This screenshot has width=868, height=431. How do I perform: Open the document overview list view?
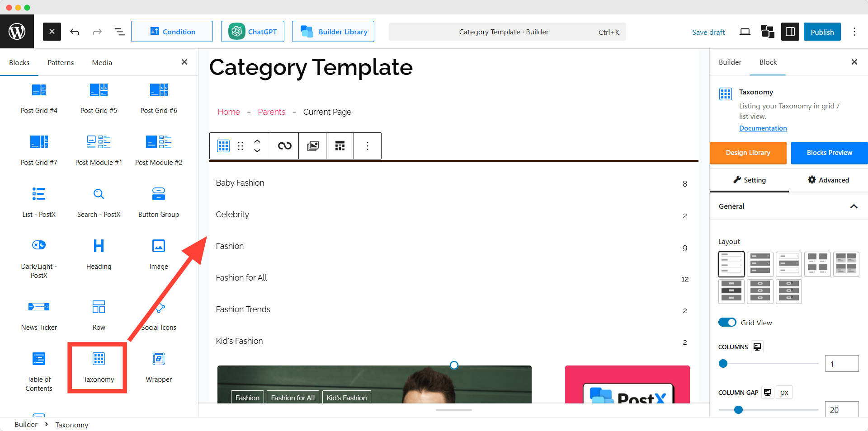point(119,32)
